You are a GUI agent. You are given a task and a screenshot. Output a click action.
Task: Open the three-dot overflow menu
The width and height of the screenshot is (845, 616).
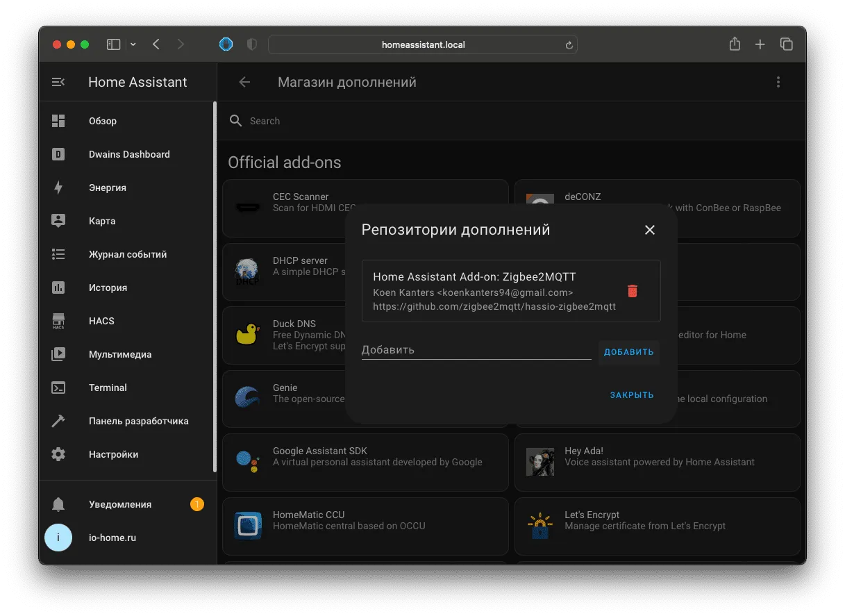[x=778, y=82]
